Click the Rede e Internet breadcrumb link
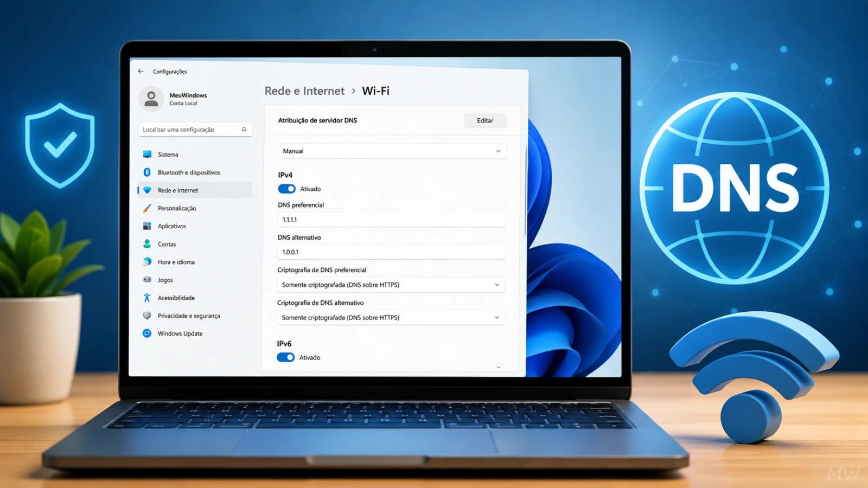868x488 pixels. 304,91
